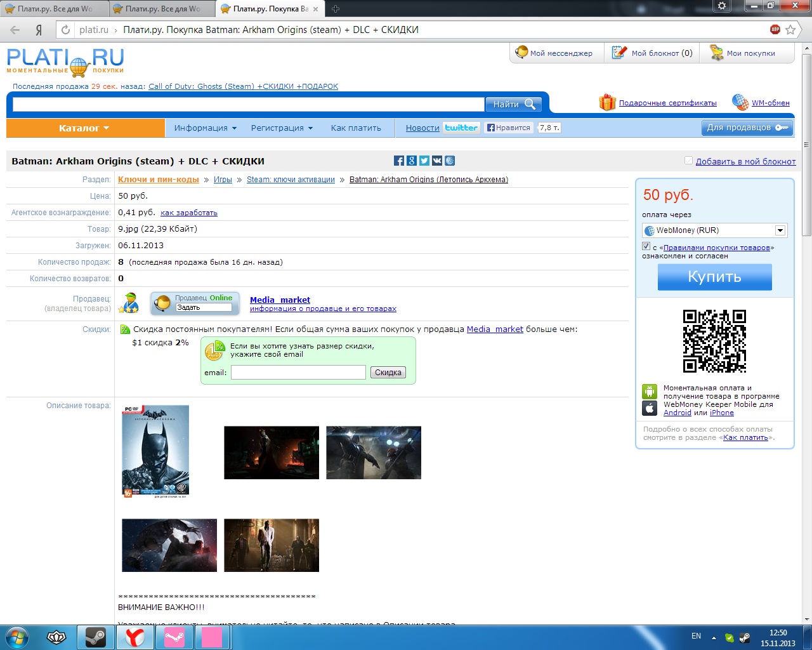
Task: Click the Facebook "Нравится" like button
Action: [509, 128]
